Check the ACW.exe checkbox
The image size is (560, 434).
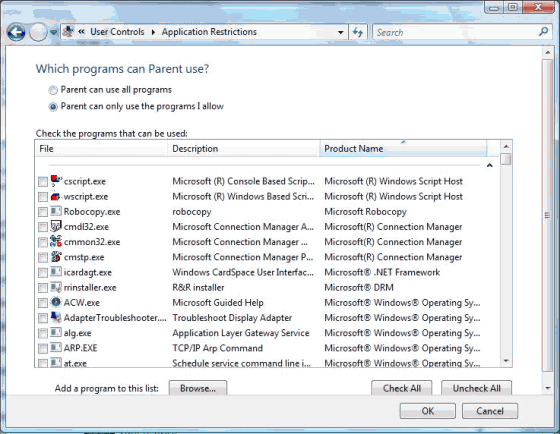43,303
